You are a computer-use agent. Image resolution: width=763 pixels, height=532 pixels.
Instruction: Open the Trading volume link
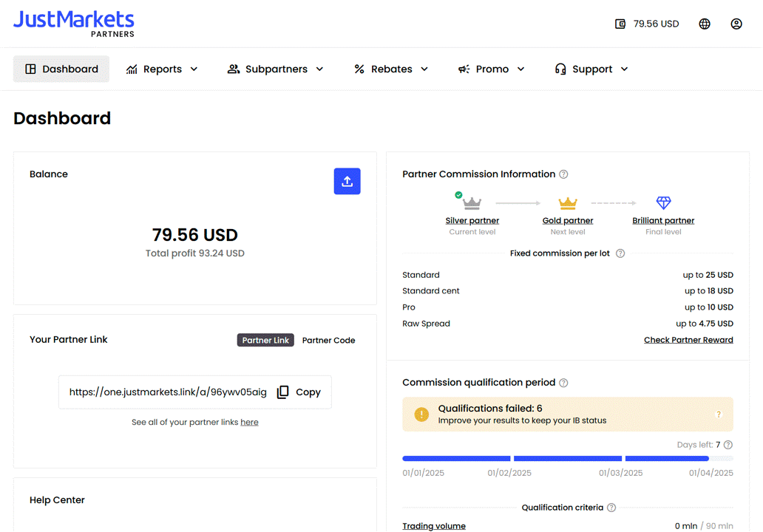pos(434,525)
